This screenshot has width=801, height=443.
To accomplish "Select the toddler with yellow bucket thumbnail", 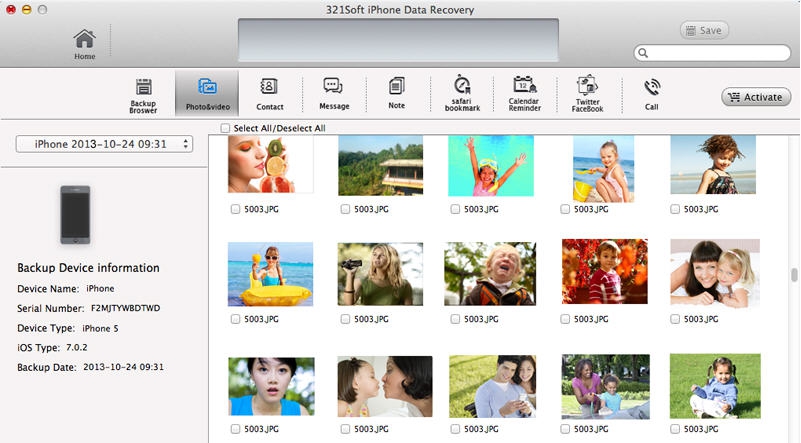I will coord(603,169).
